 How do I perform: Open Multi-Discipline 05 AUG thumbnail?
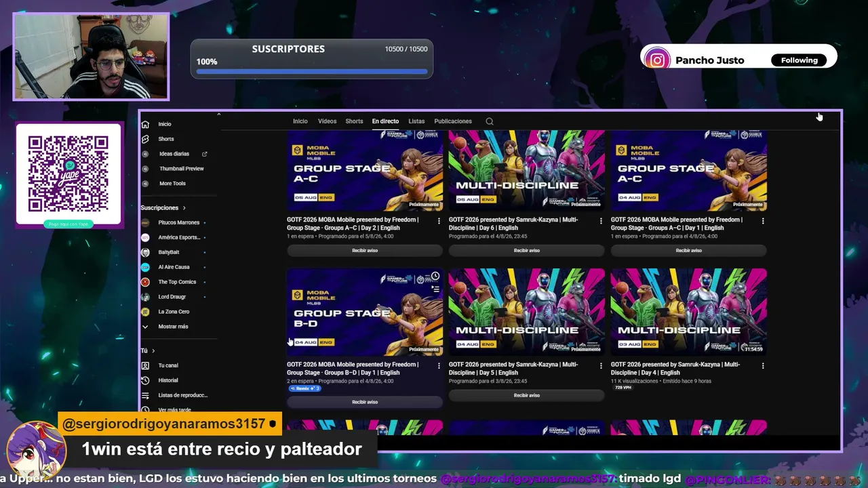(527, 170)
